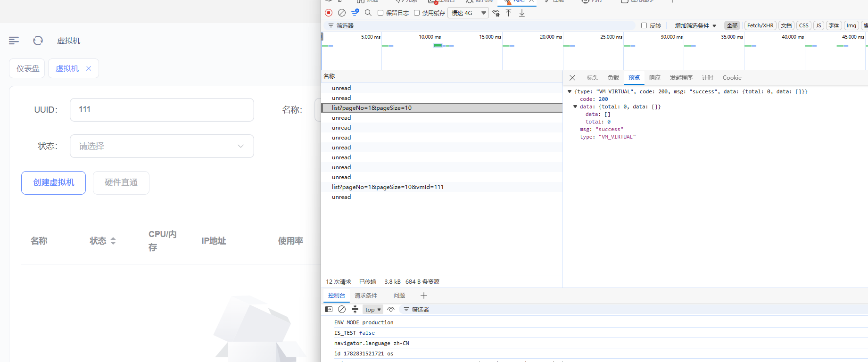Clear the network log icon

click(x=342, y=13)
